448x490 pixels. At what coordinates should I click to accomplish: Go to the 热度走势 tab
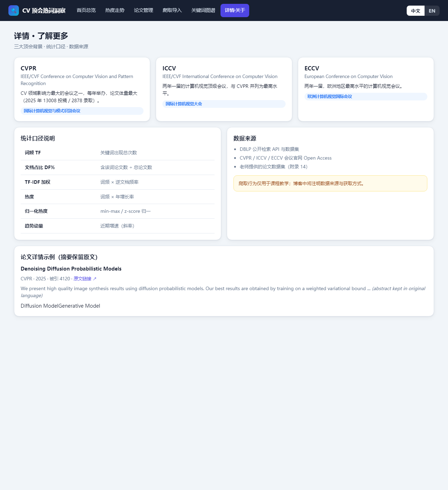(x=115, y=10)
